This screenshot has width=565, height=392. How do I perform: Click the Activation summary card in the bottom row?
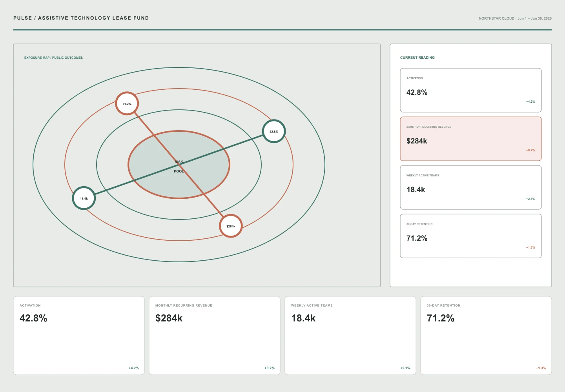click(x=79, y=336)
